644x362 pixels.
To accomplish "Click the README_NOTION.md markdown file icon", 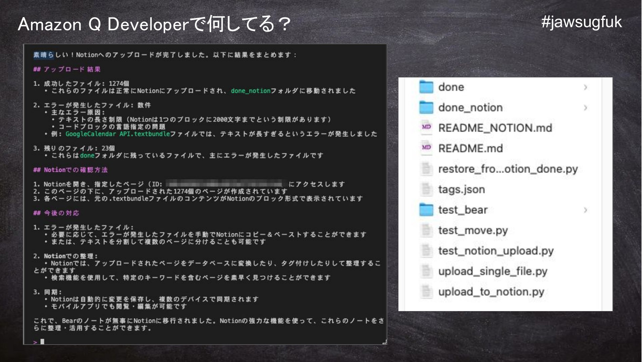I will pos(426,128).
